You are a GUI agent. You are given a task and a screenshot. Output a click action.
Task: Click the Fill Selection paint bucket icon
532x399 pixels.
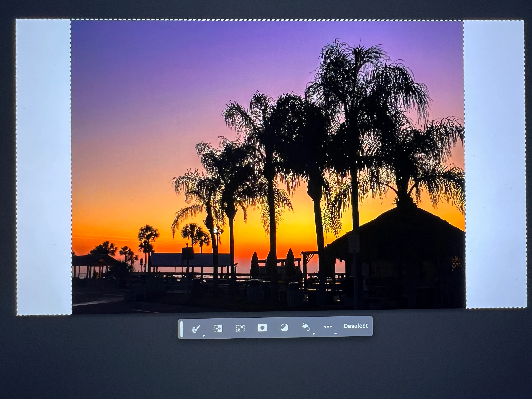[x=306, y=327]
